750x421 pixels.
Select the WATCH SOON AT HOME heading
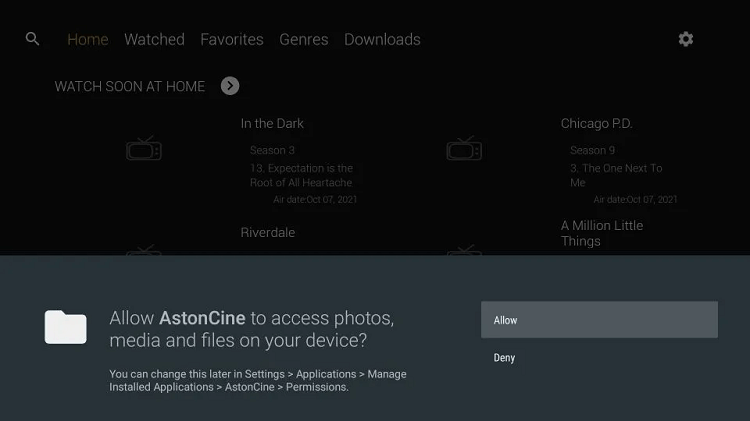pyautogui.click(x=130, y=87)
